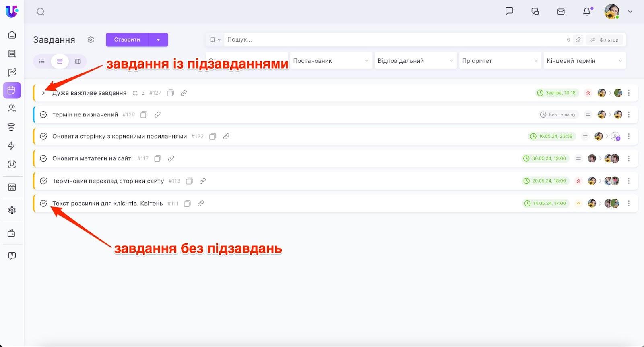
Task: Open the face scan icon in sidebar
Action: [x=12, y=164]
